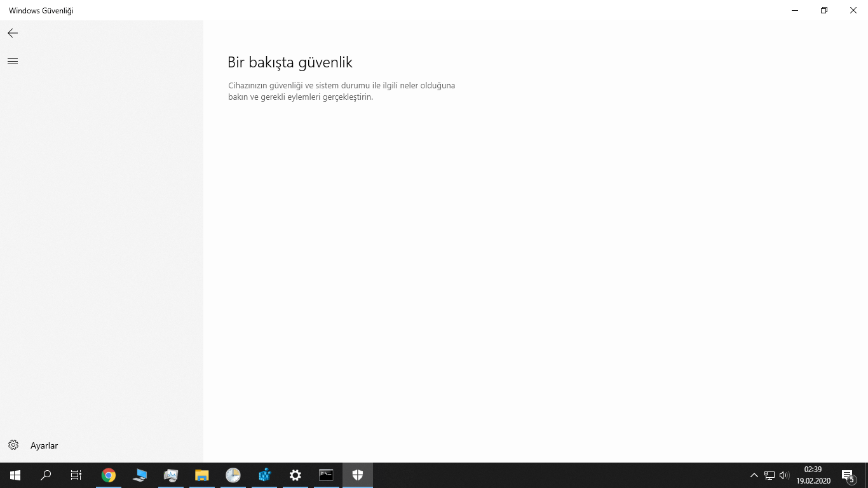Open the Windows Start menu
This screenshot has width=868, height=488.
point(15,475)
